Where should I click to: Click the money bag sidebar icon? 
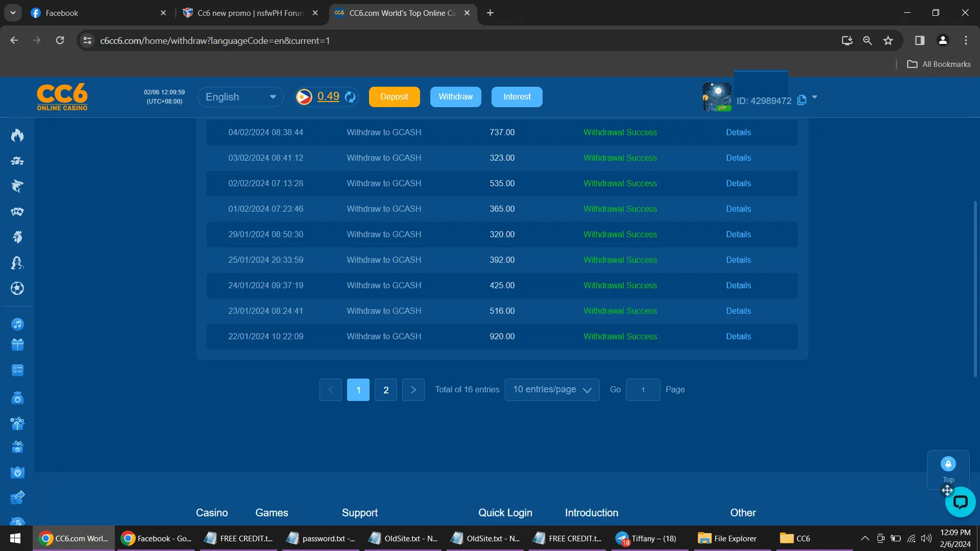point(17,398)
